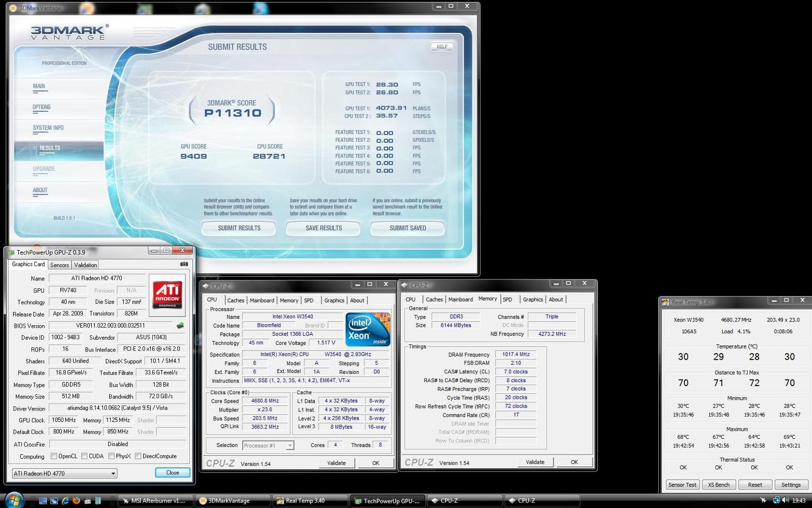Switch to Real Temp 3.40 taskbar button
The width and height of the screenshot is (812, 508).
pos(310,501)
